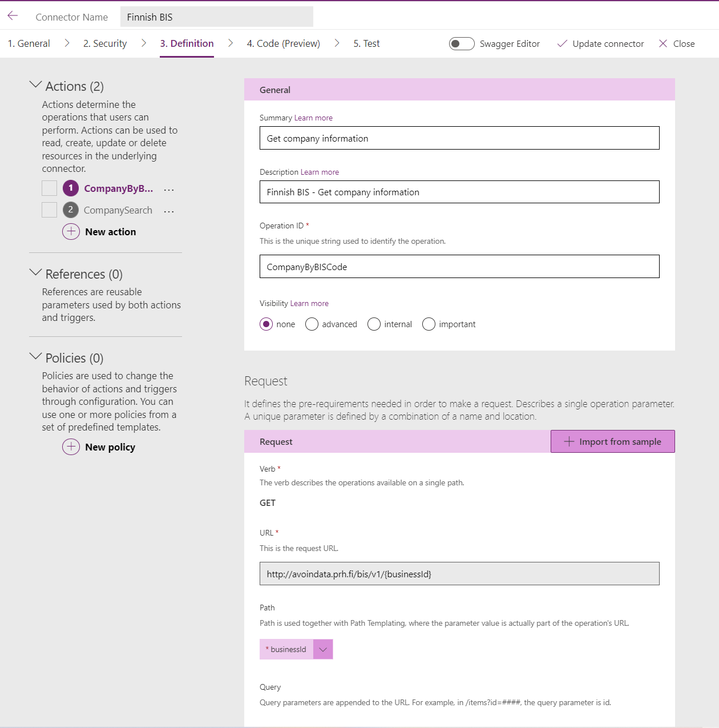Open the businessId parameter dropdown arrow

point(323,649)
